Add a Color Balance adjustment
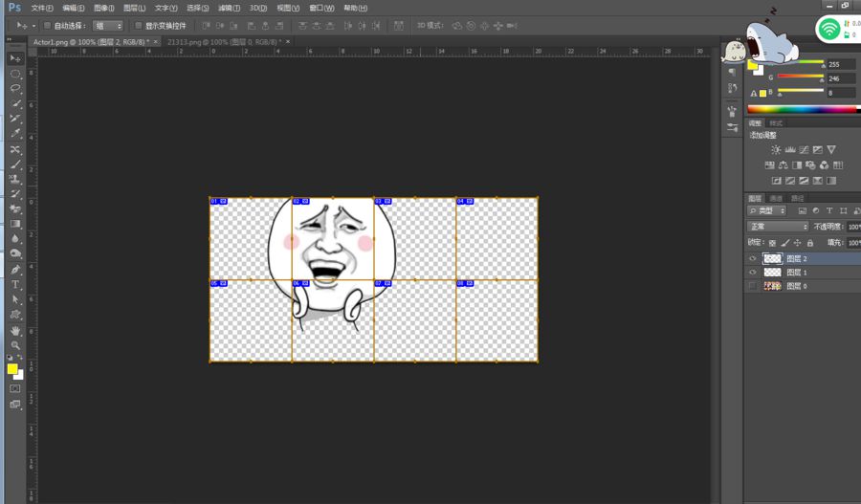 [783, 165]
